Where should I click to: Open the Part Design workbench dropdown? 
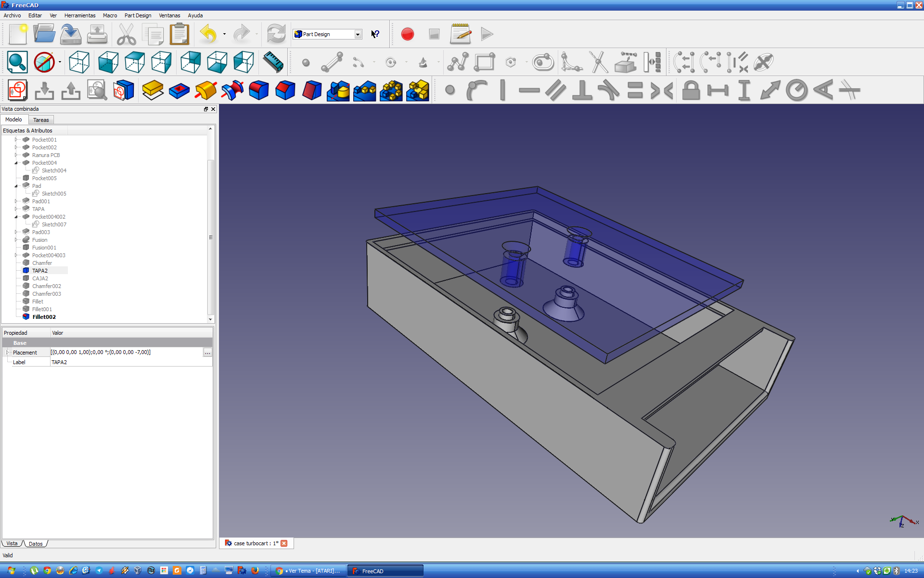coord(358,34)
